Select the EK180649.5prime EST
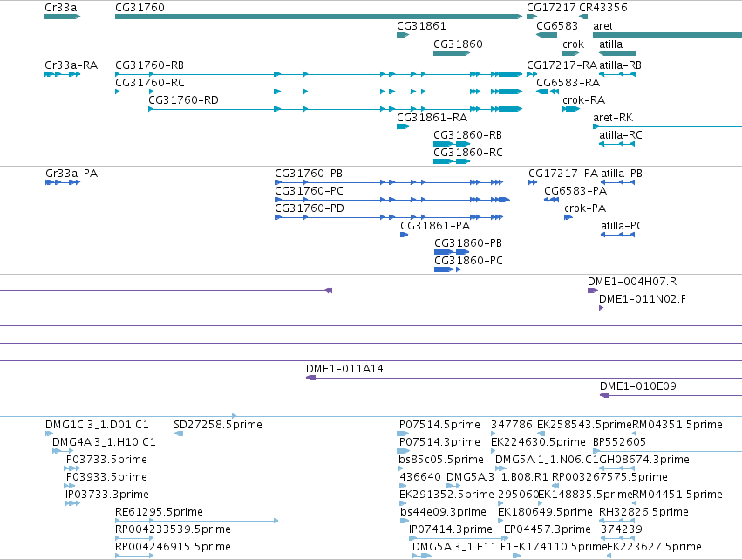Viewport: 742px width, 560px height. pos(500,521)
